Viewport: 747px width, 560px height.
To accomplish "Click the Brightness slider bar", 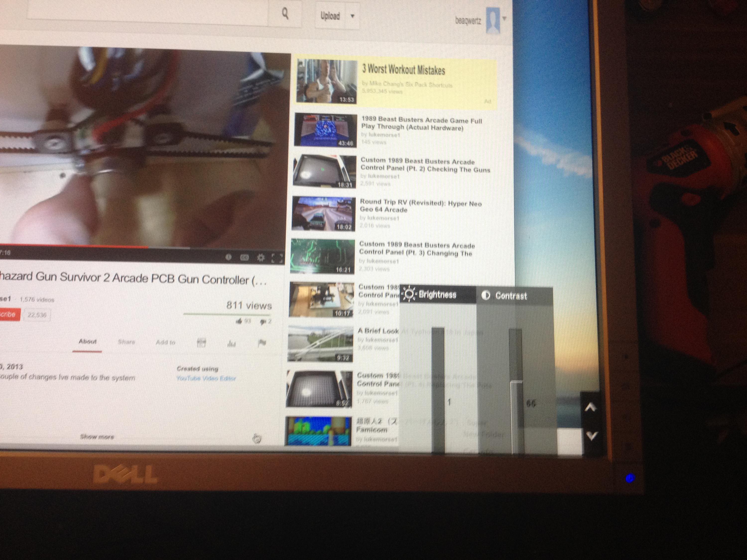I will click(x=438, y=390).
